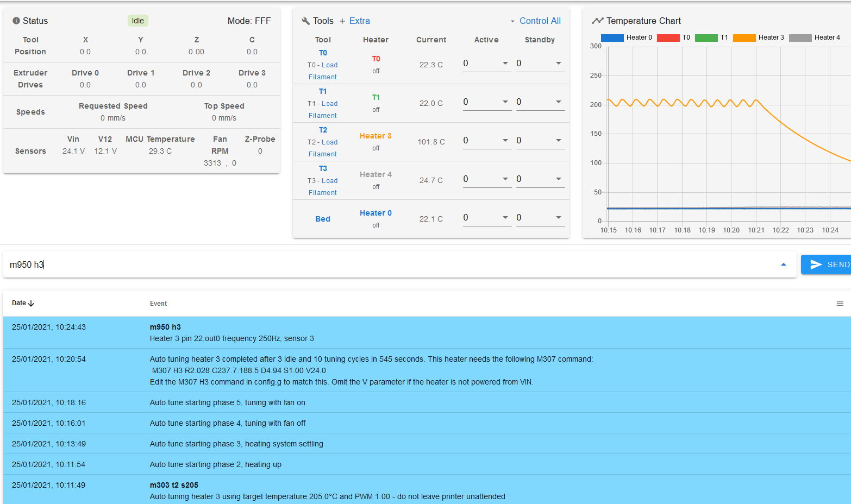
Task: Toggle Heater 0 series in chart legend
Action: (627, 37)
